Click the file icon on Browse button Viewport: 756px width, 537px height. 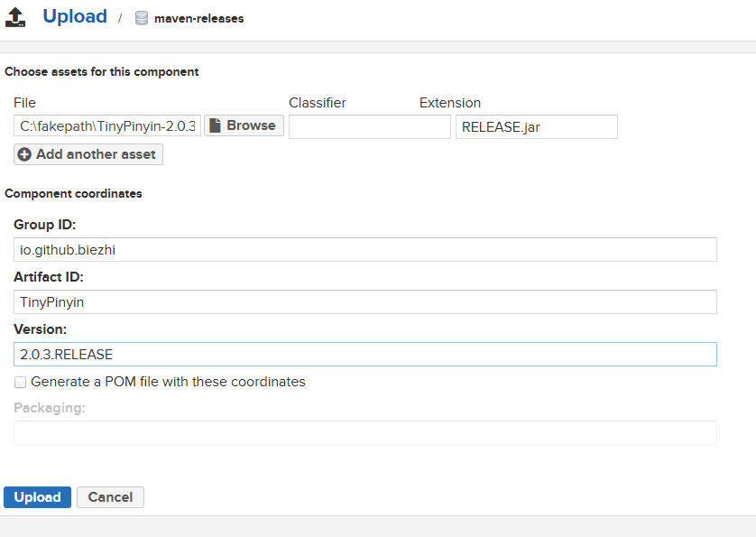[x=215, y=125]
